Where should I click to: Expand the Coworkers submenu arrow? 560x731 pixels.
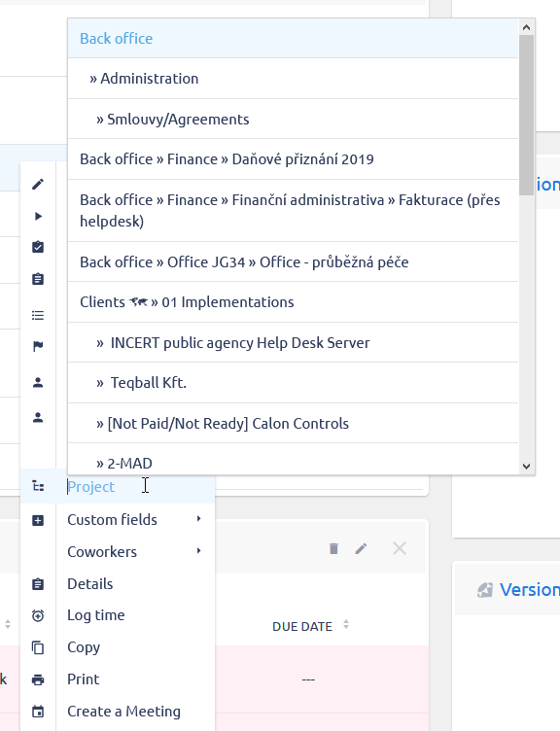[x=199, y=550]
